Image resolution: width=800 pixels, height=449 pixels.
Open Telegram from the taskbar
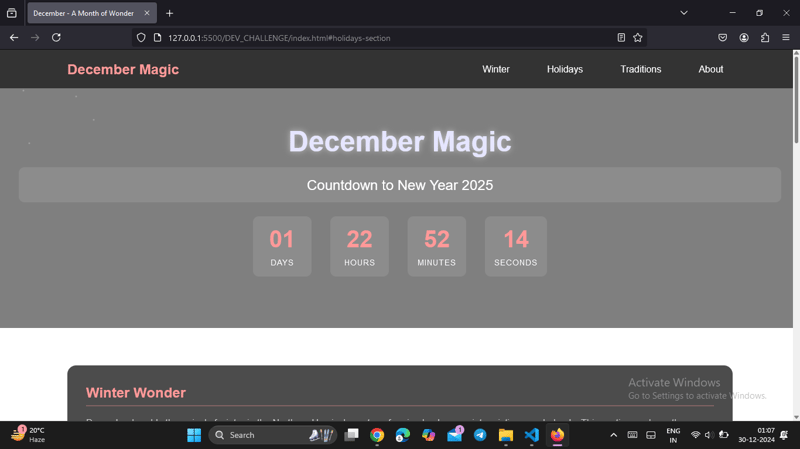point(480,435)
